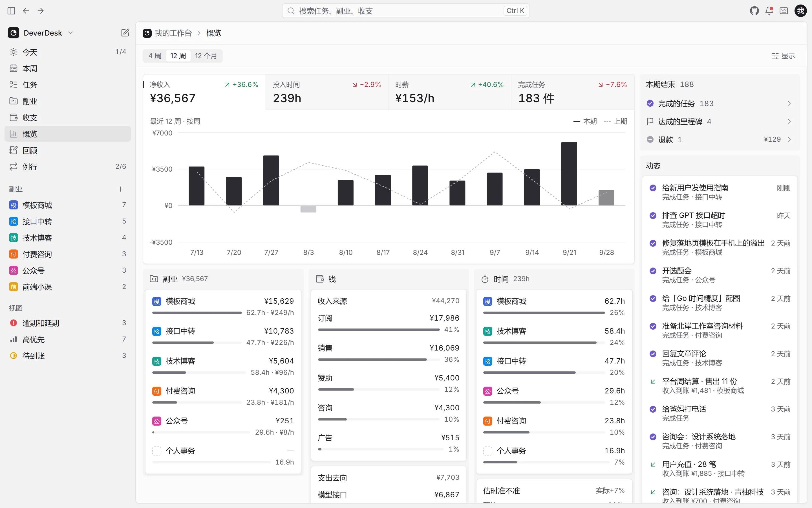Click the compose new entry icon
The width and height of the screenshot is (812, 508).
click(x=125, y=32)
